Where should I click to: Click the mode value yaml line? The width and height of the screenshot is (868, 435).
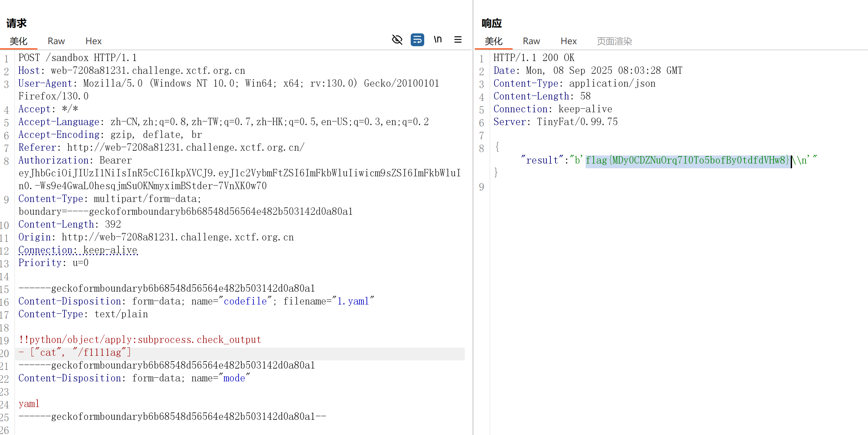[29, 404]
